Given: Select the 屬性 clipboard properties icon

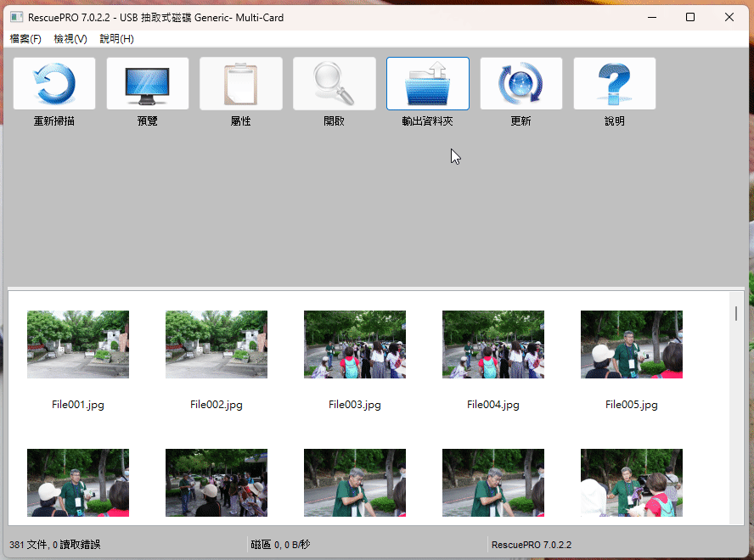Looking at the screenshot, I should tap(241, 84).
